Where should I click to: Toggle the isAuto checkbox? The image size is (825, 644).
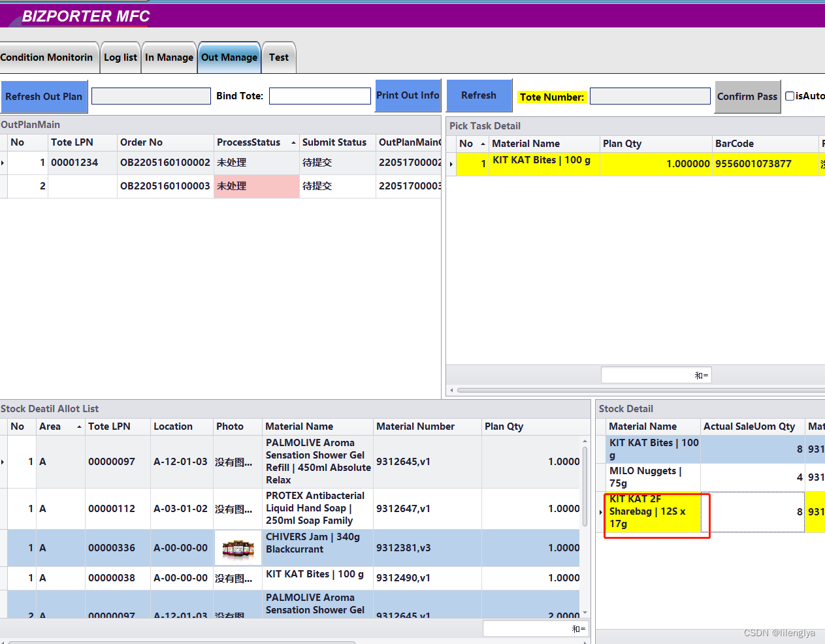point(790,96)
